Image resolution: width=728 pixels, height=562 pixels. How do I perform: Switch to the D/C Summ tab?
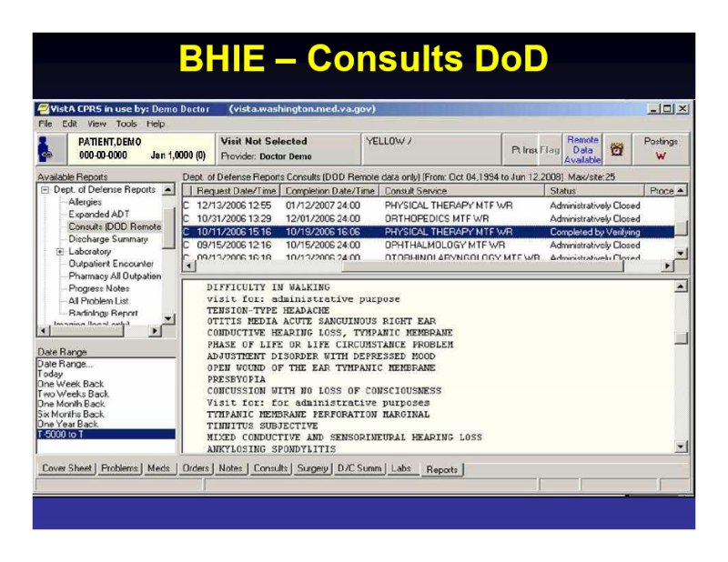(x=359, y=468)
